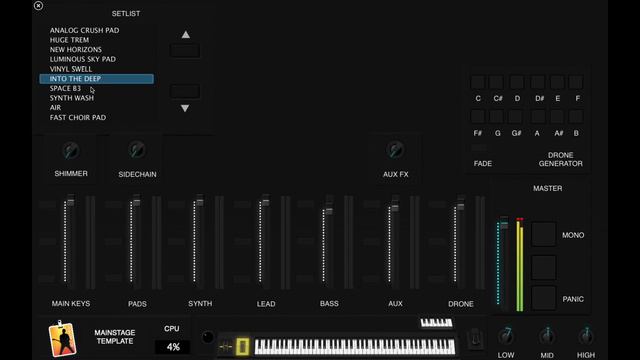
Task: Select VINYL SWELL patch
Action: coord(96,69)
